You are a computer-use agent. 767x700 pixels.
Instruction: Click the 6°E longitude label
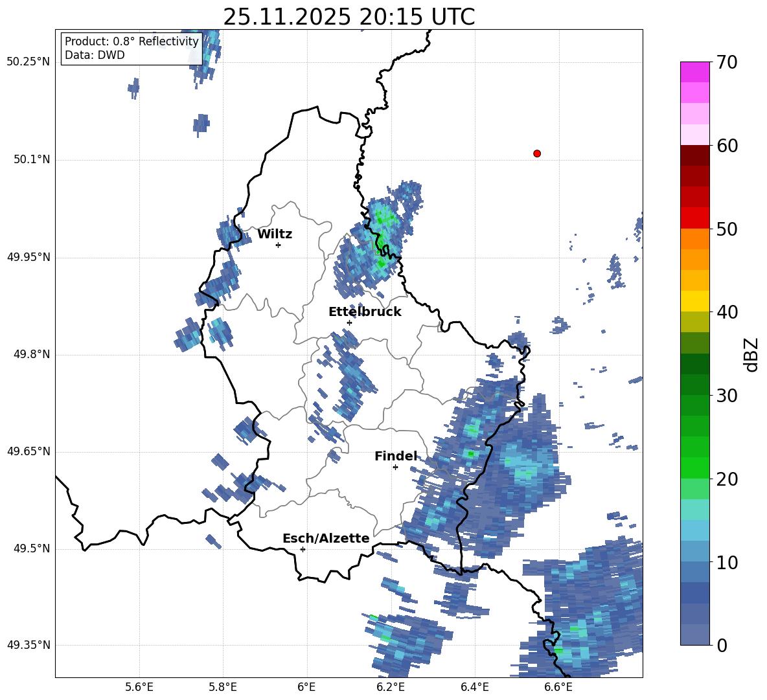tap(306, 687)
